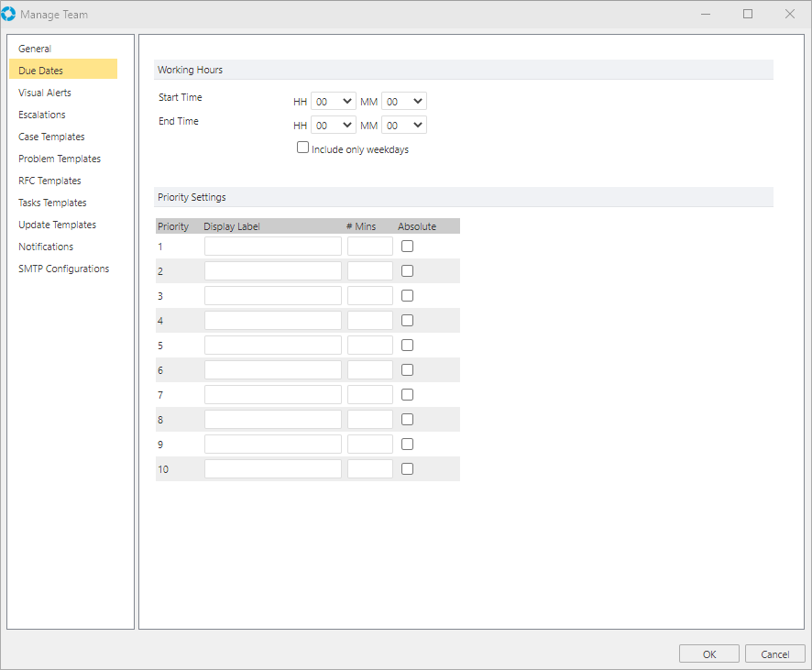Switch to the General section

pyautogui.click(x=35, y=49)
